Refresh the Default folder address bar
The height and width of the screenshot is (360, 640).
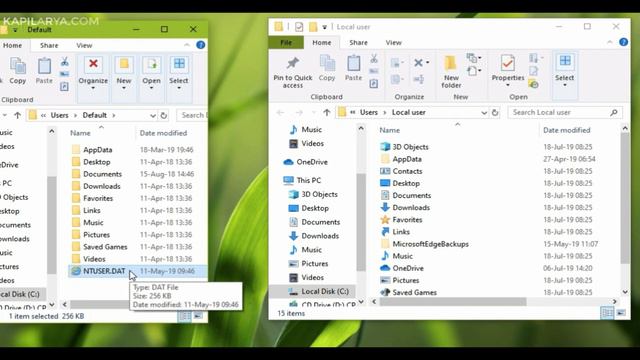pyautogui.click(x=164, y=116)
